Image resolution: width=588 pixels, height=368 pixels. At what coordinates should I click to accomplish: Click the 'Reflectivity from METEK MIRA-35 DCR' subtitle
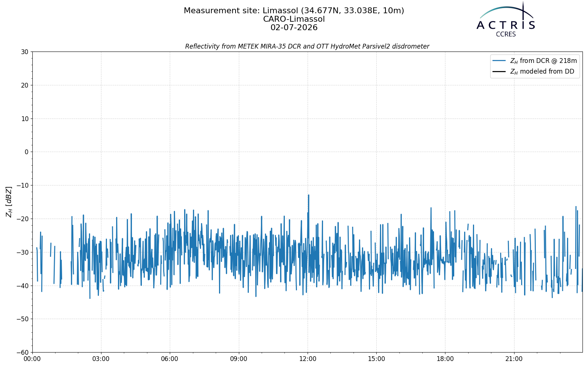[x=307, y=46]
